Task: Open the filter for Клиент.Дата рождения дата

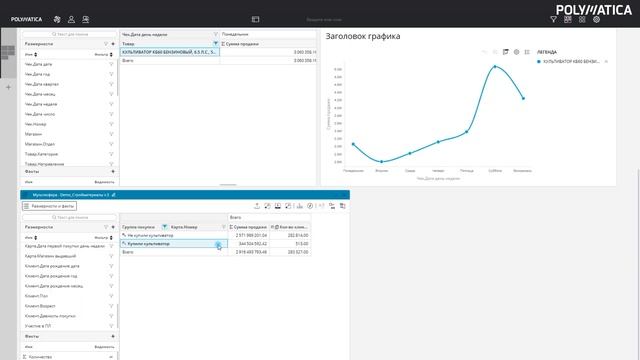Action: [111, 266]
